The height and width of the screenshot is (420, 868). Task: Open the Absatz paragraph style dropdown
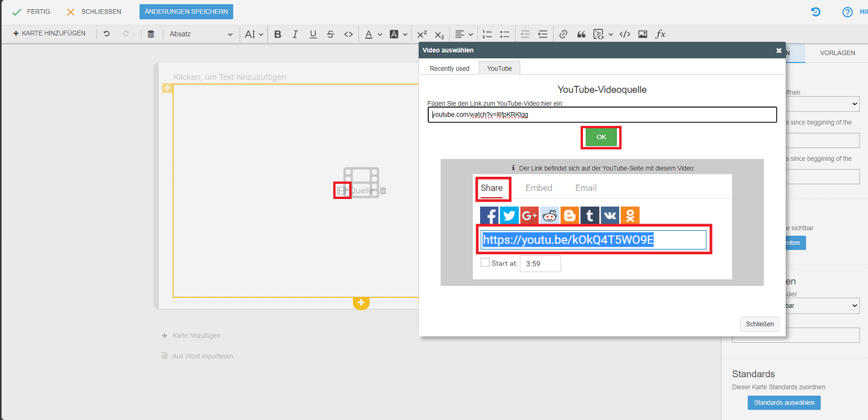click(x=201, y=34)
